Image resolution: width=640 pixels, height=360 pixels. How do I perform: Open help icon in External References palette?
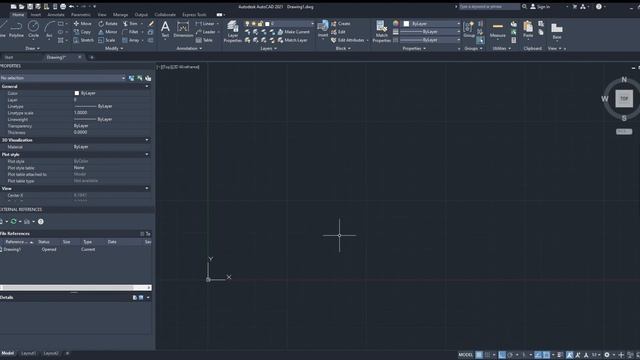40,221
